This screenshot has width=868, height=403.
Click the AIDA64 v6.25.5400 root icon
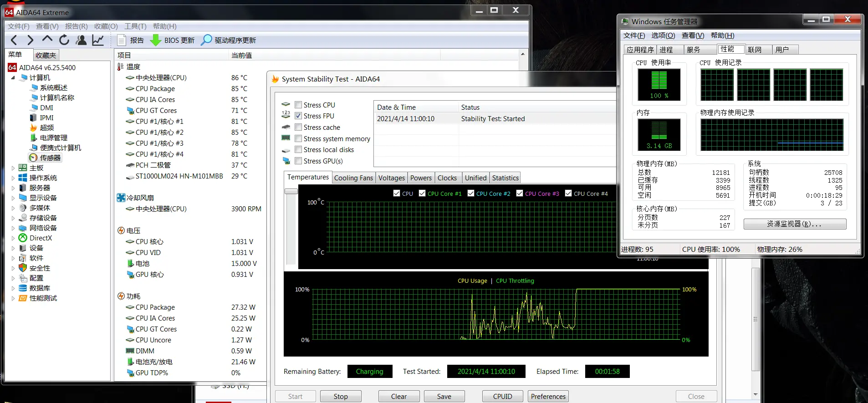(x=12, y=67)
